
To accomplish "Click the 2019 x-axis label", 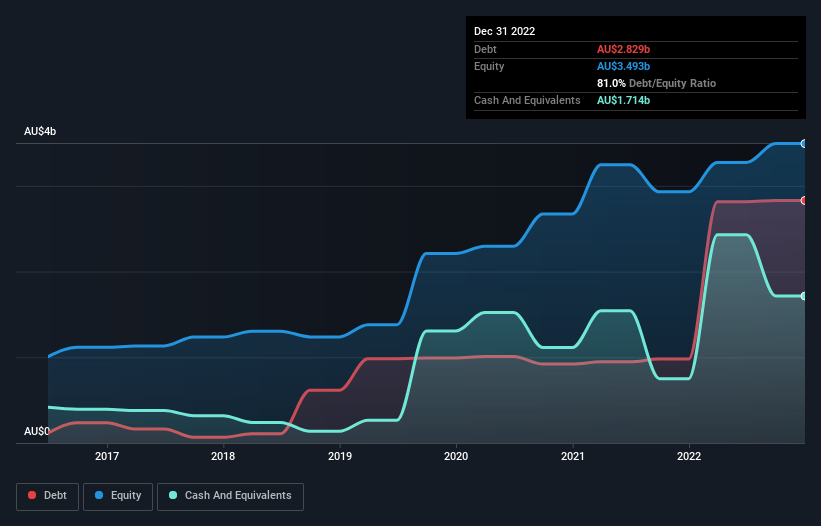I will (340, 456).
